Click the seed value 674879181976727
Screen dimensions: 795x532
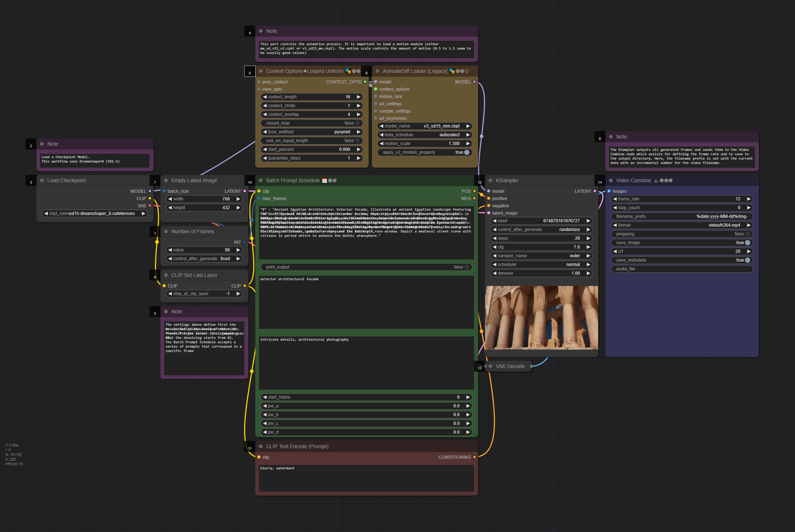point(561,221)
